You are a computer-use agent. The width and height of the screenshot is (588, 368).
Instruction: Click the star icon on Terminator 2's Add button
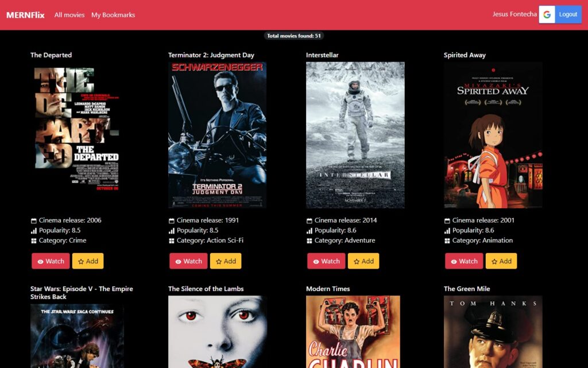pos(219,262)
